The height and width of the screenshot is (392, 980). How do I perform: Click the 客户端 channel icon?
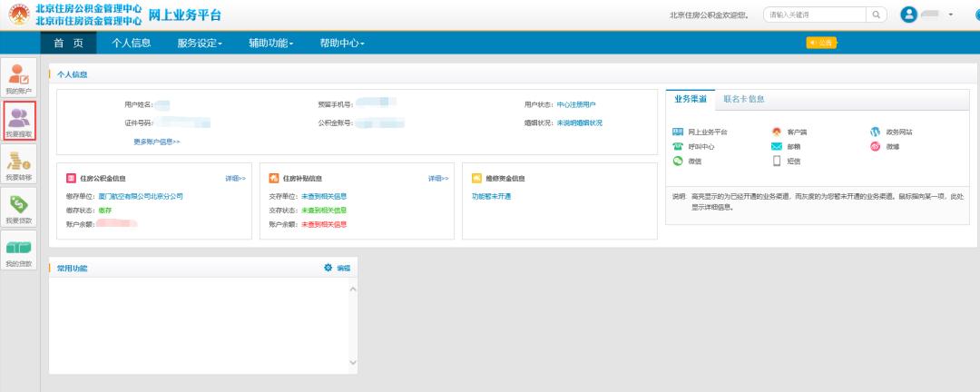click(x=777, y=132)
